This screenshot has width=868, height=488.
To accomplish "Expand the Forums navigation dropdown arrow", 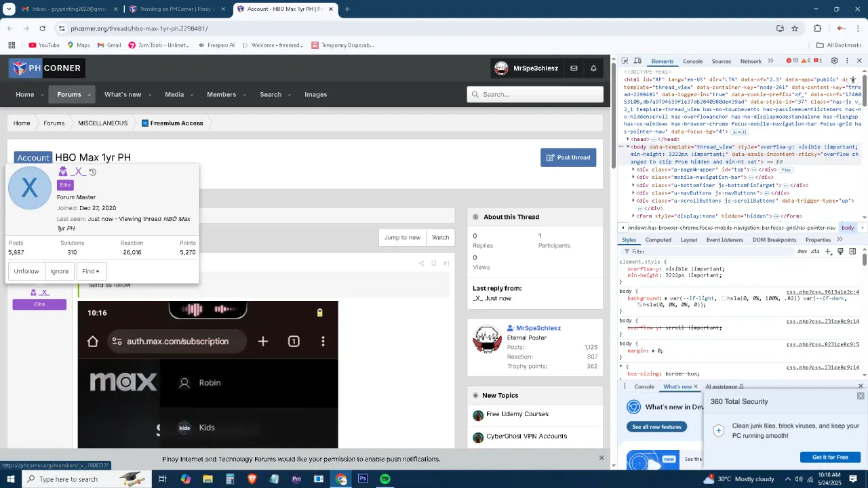I will click(90, 95).
